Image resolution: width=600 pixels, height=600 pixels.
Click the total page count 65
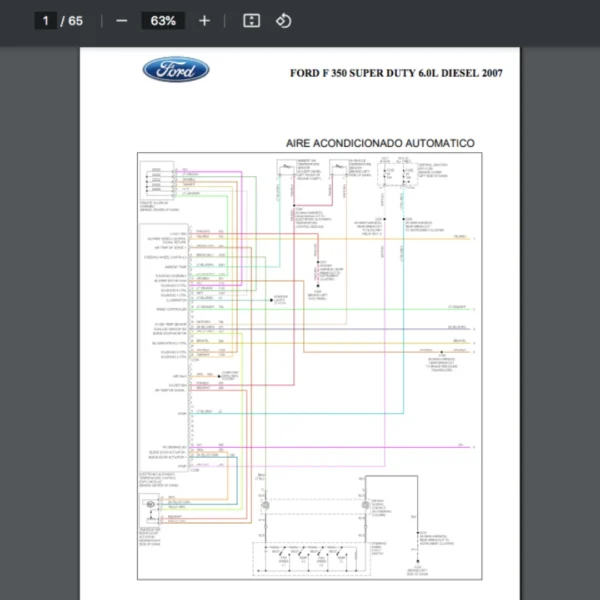pyautogui.click(x=76, y=21)
